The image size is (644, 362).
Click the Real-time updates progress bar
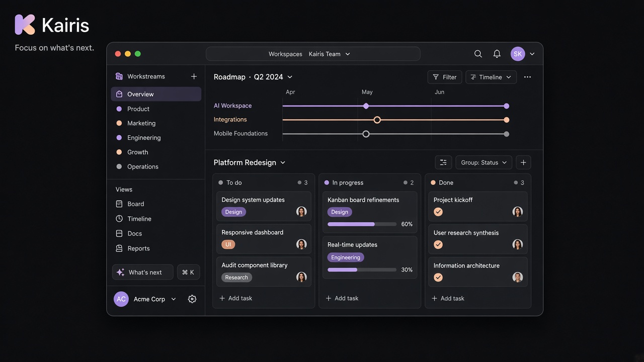point(361,270)
